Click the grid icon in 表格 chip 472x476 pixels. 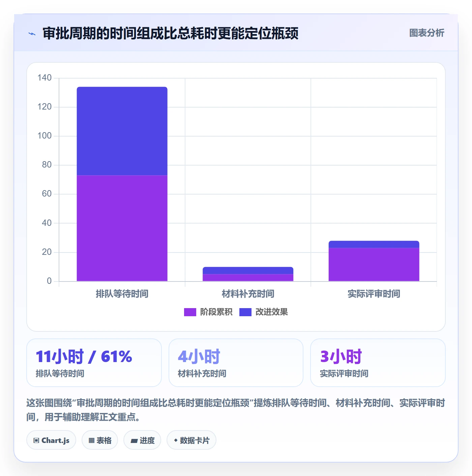coord(91,441)
